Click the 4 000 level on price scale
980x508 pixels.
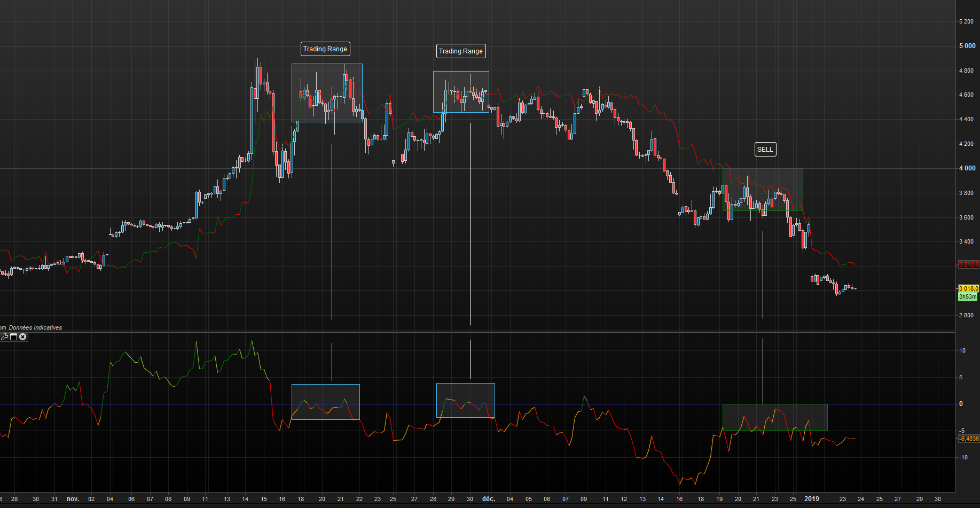pos(967,168)
